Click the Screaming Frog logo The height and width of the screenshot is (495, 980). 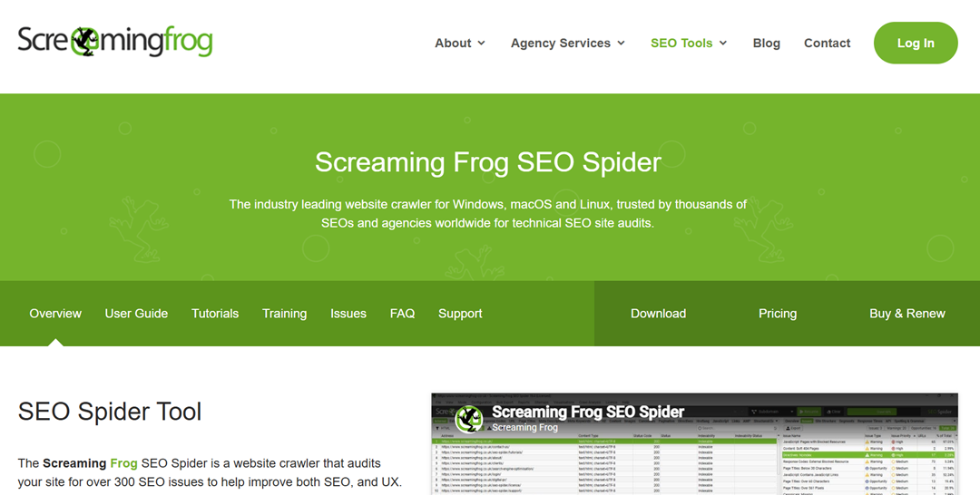(x=115, y=42)
